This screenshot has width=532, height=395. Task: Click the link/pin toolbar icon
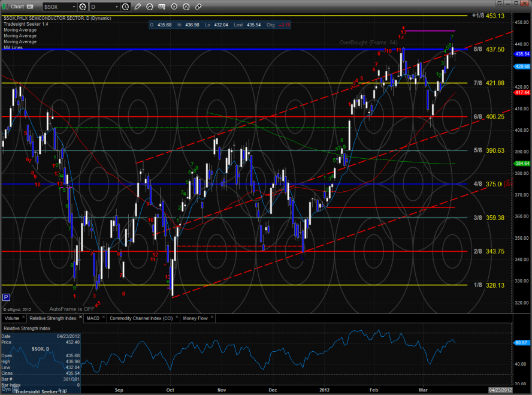coord(198,7)
